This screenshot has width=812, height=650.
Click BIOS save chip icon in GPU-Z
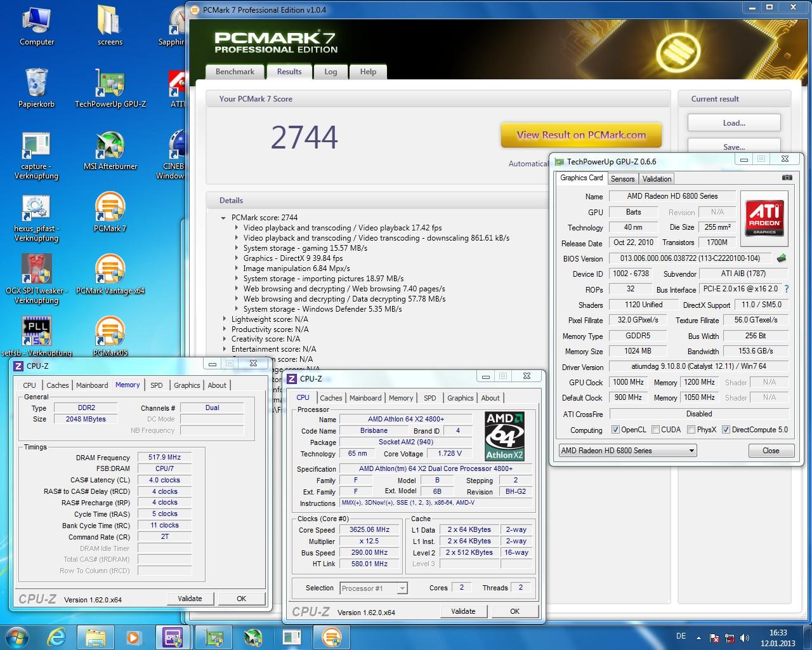click(782, 258)
